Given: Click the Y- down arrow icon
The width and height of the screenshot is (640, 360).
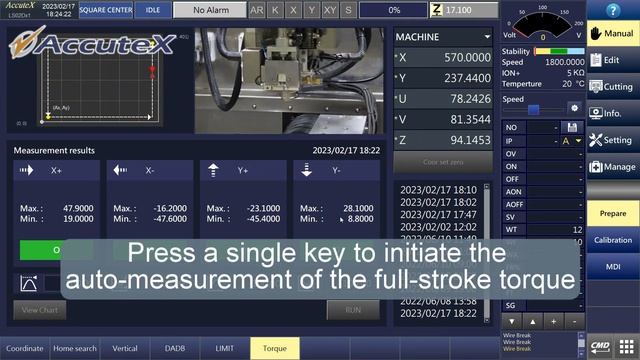Looking at the screenshot, I should 307,170.
